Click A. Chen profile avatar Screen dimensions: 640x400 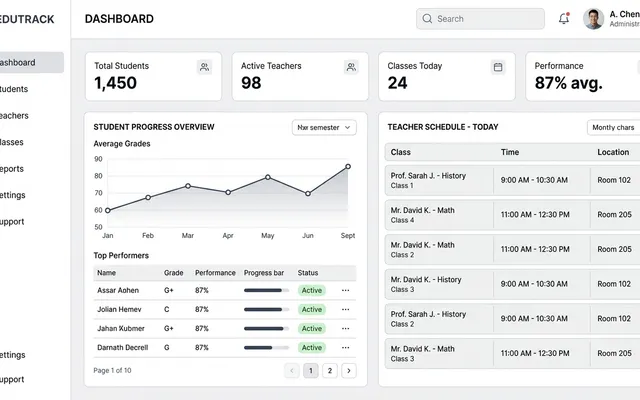[x=593, y=19]
